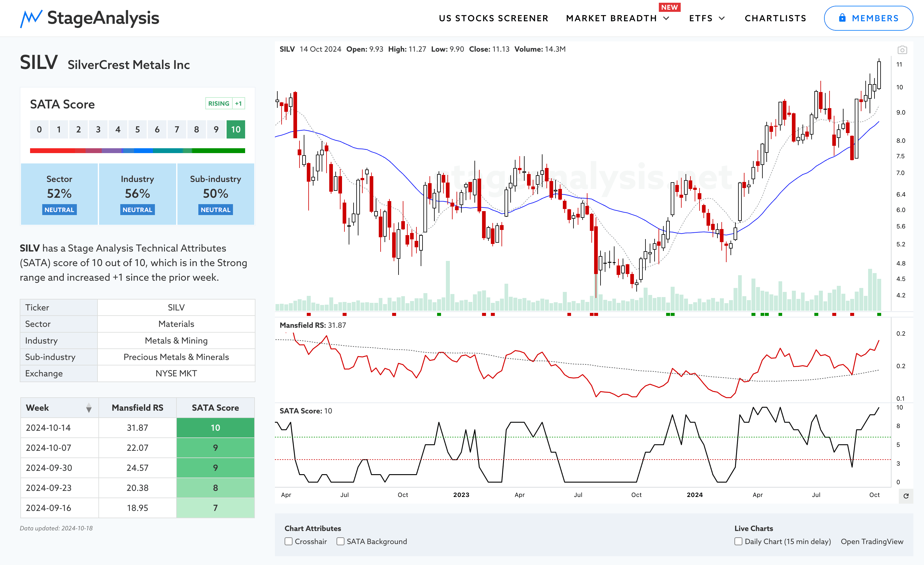Click the SATA score 5 box
Screen dimensions: 924x565
pos(137,129)
